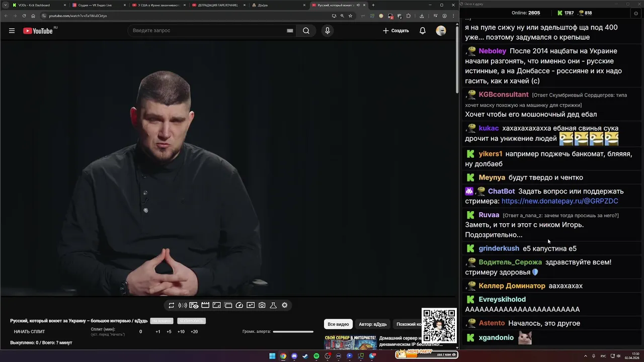Click the screen-with-plus icon in player toolbar

click(x=251, y=305)
